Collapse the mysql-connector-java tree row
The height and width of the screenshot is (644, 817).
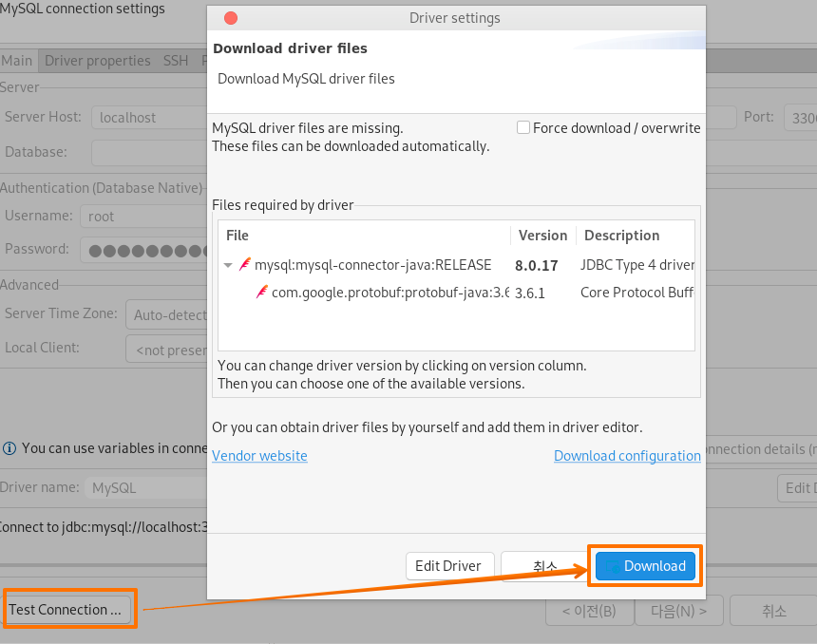coord(228,265)
